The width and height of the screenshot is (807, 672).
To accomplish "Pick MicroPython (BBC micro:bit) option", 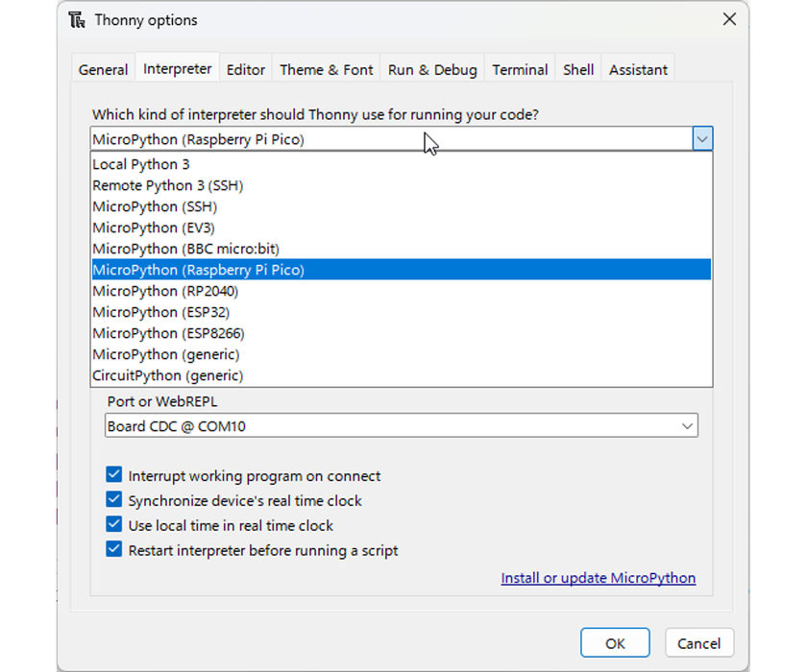I will (x=402, y=249).
